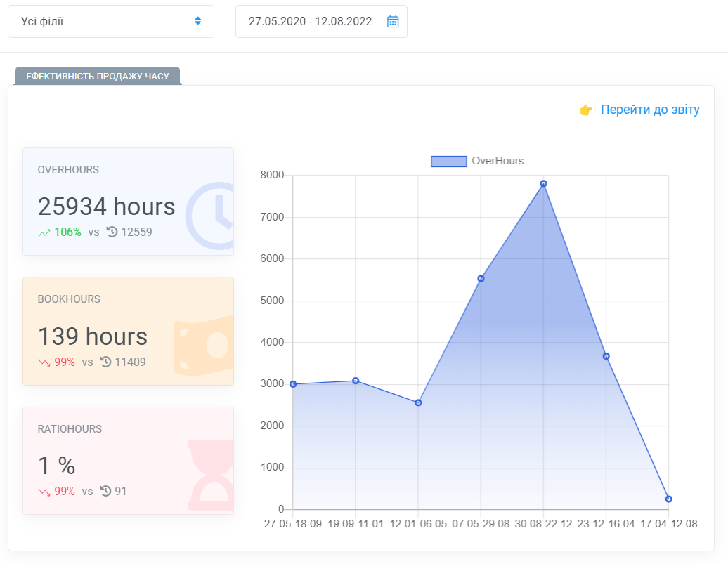Open the date range picker field
This screenshot has width=728, height=564.
point(310,21)
